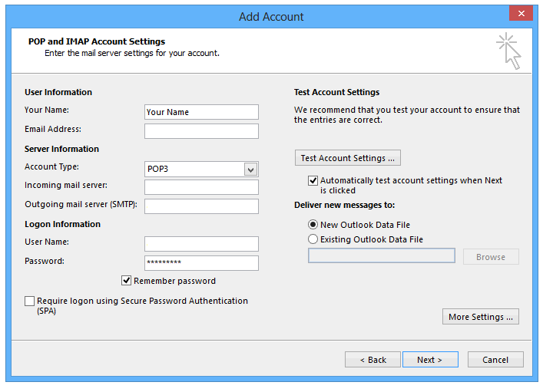The image size is (543, 392).
Task: Toggle the Remember password checkbox
Action: coord(127,280)
